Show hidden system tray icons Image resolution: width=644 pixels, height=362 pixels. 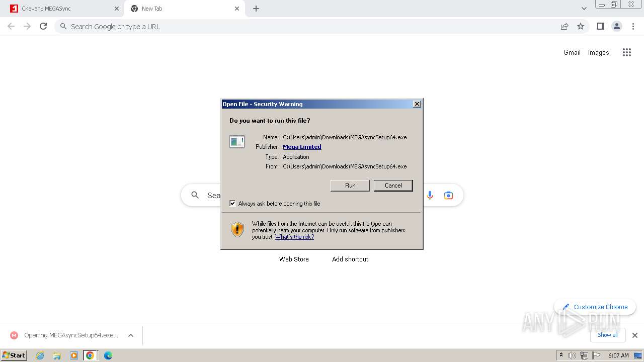pyautogui.click(x=561, y=355)
